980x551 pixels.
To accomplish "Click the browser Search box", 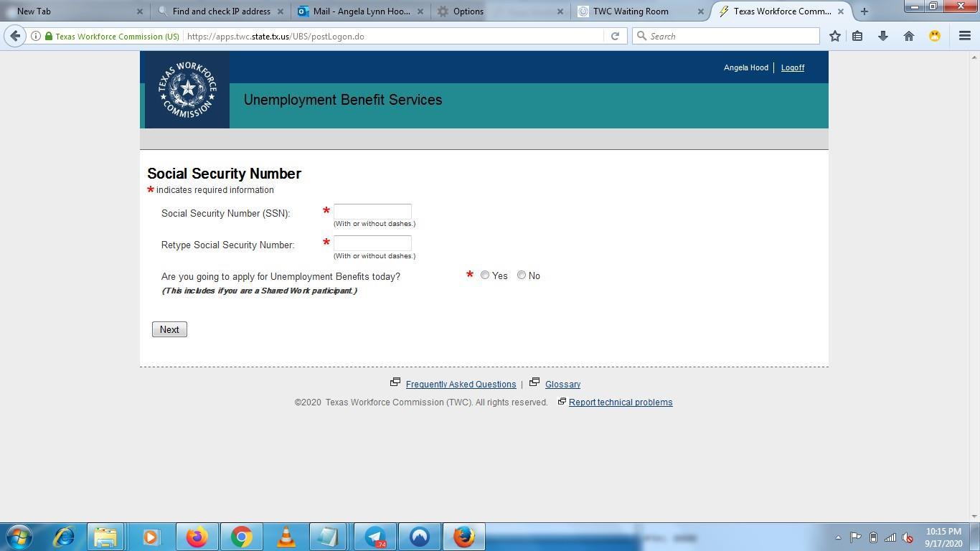I will tap(725, 36).
